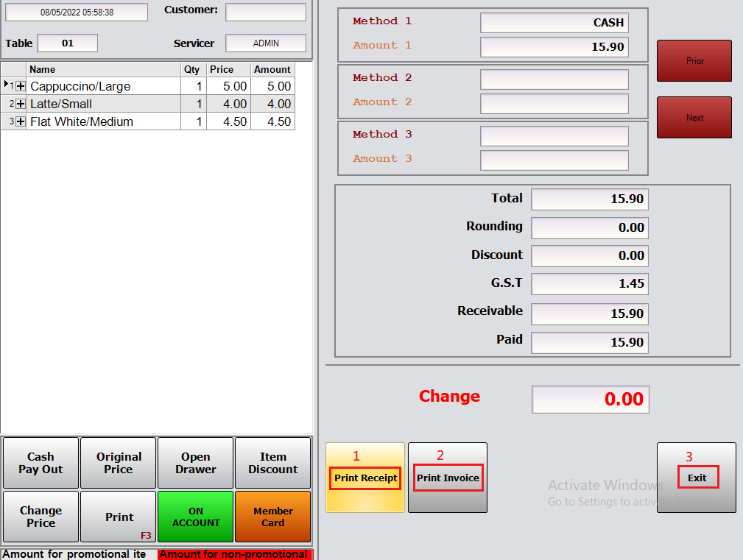Click the Table field showing 01
Viewport: 743px width, 560px height.
pyautogui.click(x=68, y=43)
